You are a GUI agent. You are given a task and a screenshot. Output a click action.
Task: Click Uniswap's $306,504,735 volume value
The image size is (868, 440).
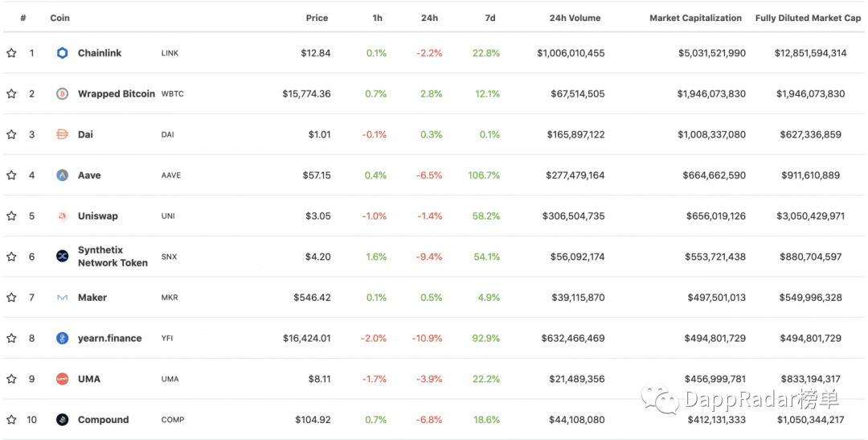pyautogui.click(x=574, y=216)
